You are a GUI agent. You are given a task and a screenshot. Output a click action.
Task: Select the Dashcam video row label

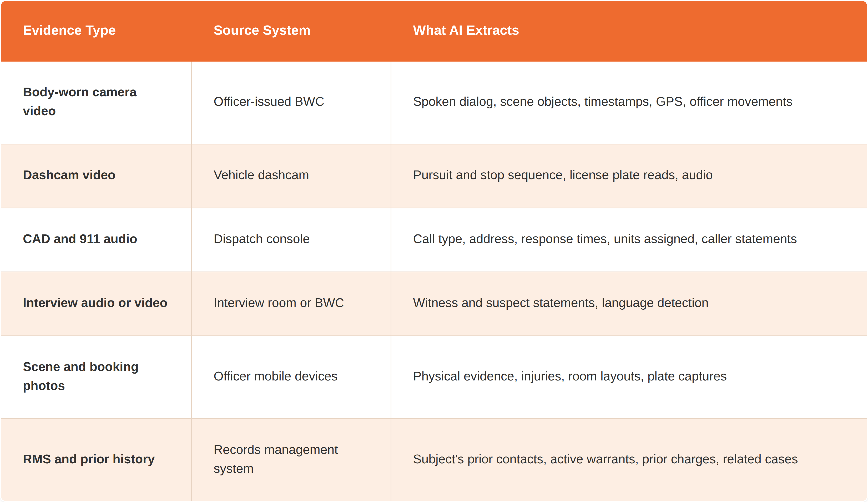69,175
